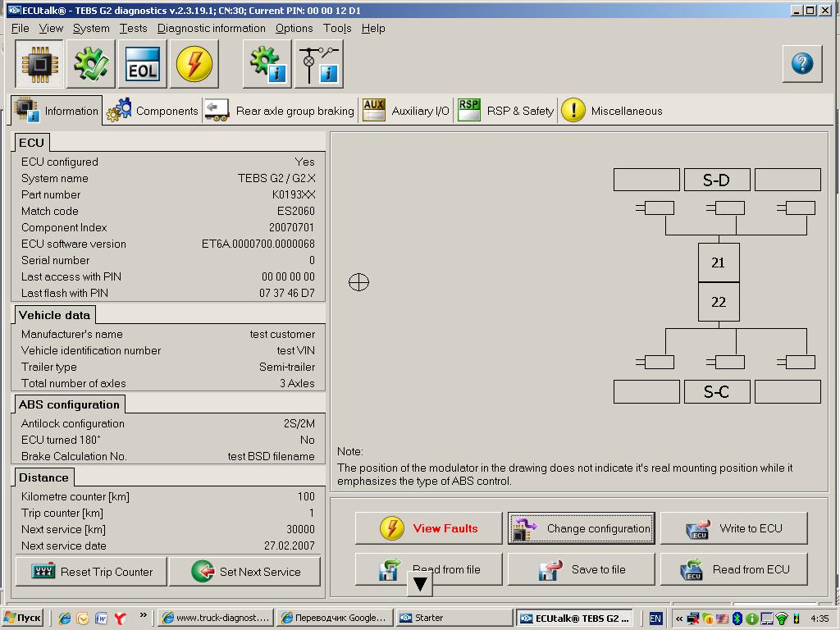Click the Reset Trip Counter button
This screenshot has width=840, height=630.
coord(91,572)
